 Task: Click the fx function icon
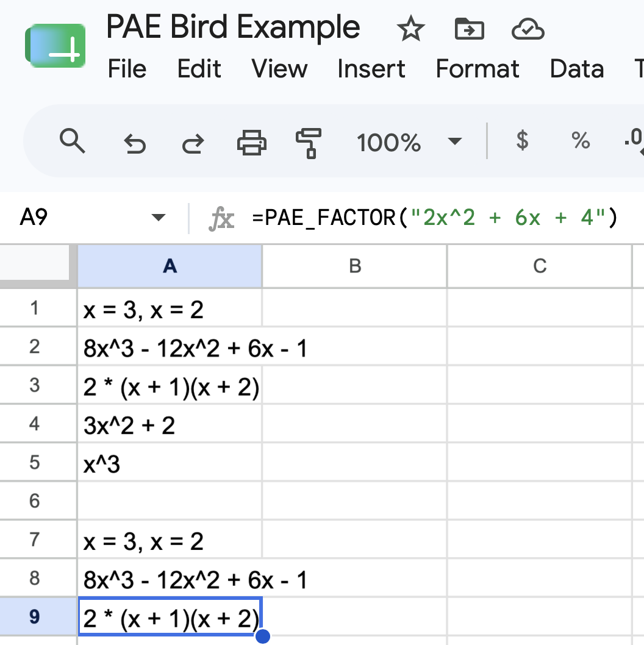[221, 218]
